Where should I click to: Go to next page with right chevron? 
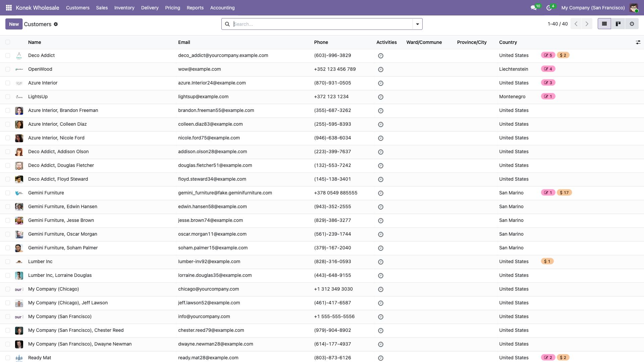point(587,24)
